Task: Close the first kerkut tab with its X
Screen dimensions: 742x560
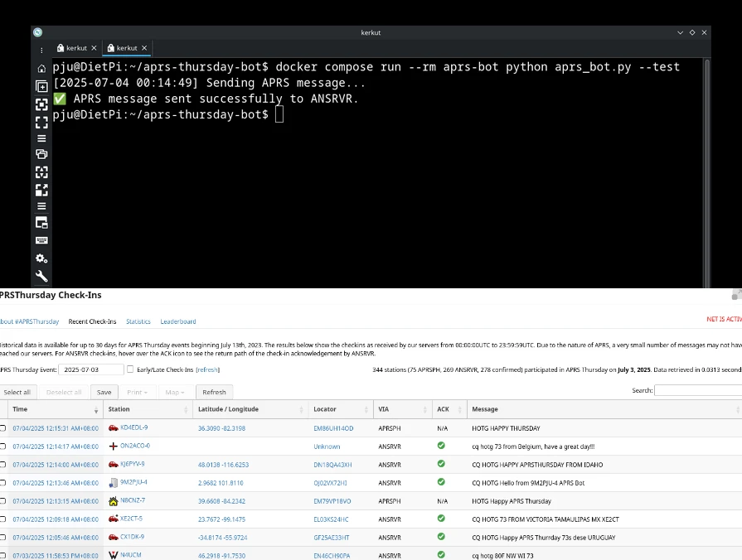Action: pos(94,48)
